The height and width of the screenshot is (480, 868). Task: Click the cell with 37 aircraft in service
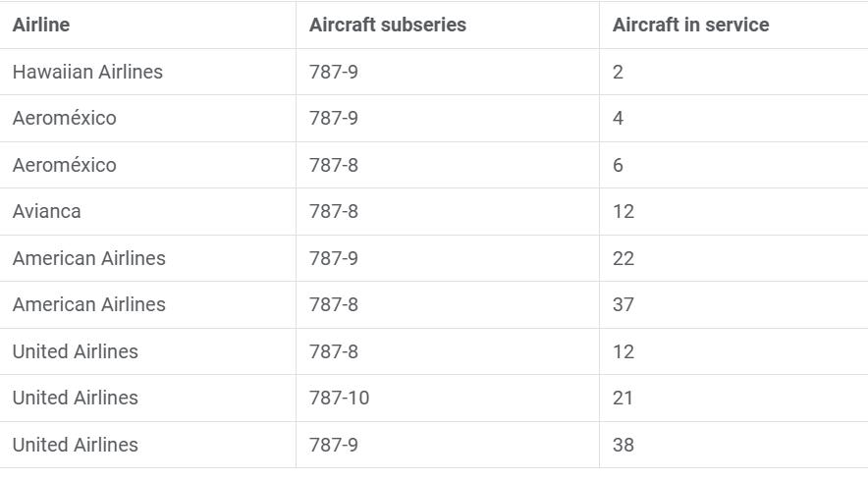(623, 304)
